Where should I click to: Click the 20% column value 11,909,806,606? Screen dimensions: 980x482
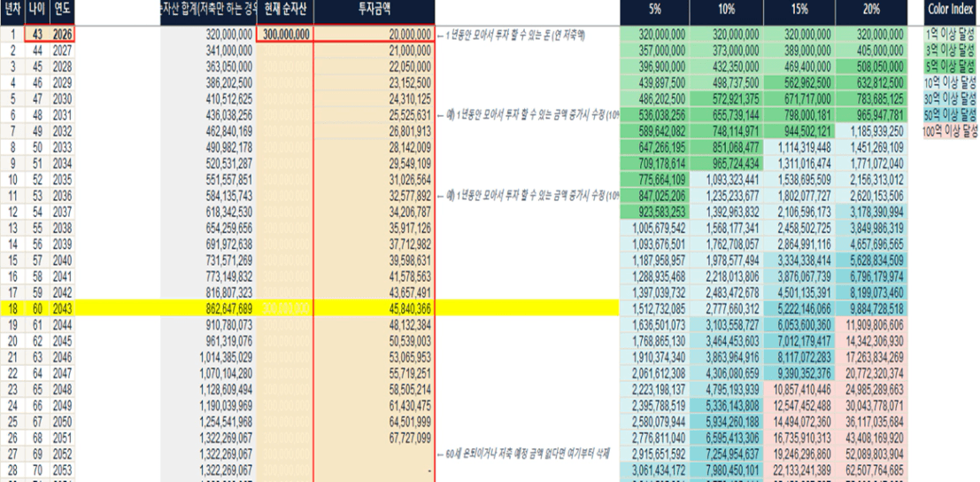coord(872,325)
